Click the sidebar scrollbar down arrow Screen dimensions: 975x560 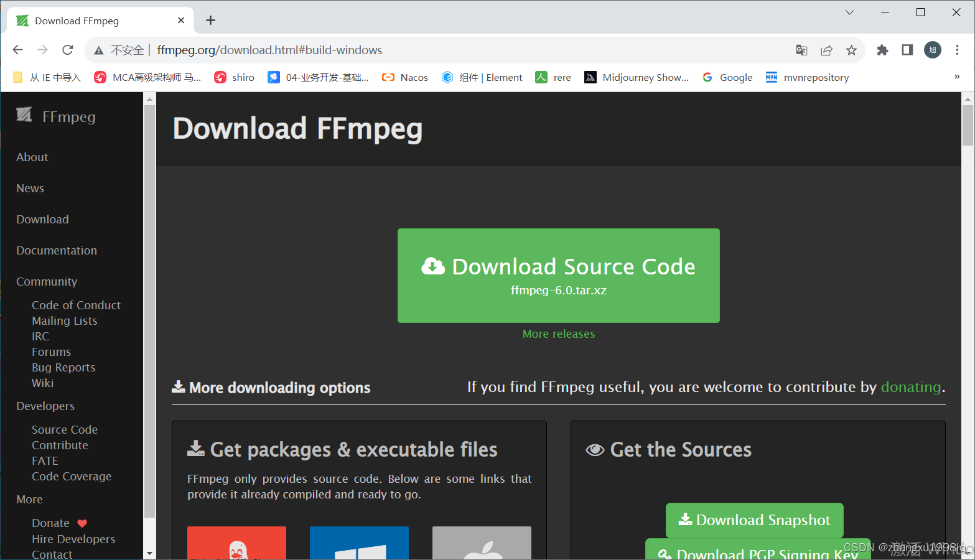pos(149,553)
